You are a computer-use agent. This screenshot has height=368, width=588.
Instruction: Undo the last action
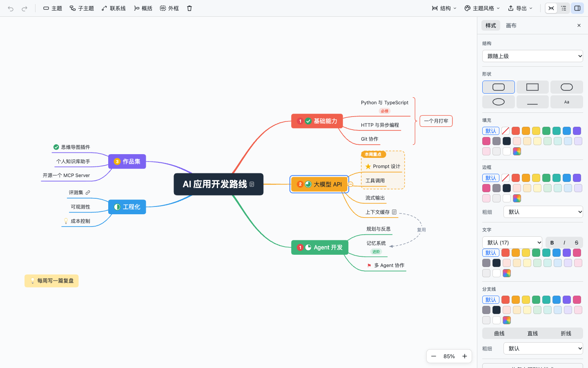(x=11, y=8)
